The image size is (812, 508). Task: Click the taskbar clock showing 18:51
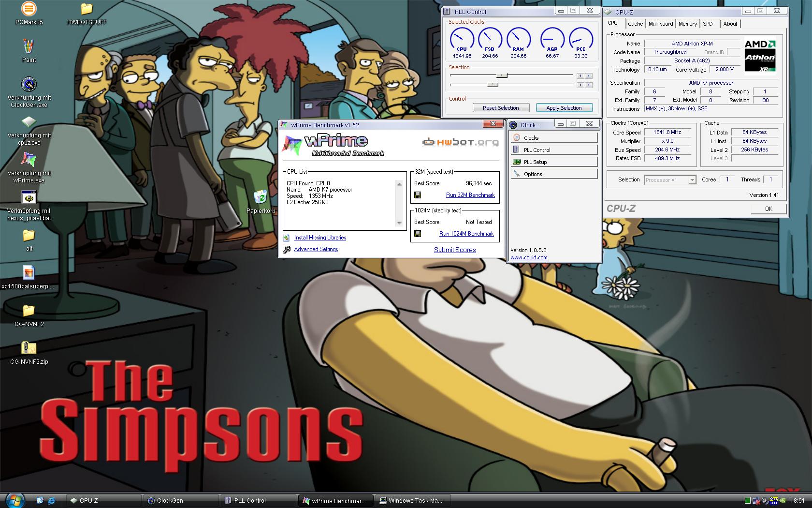[x=797, y=501]
